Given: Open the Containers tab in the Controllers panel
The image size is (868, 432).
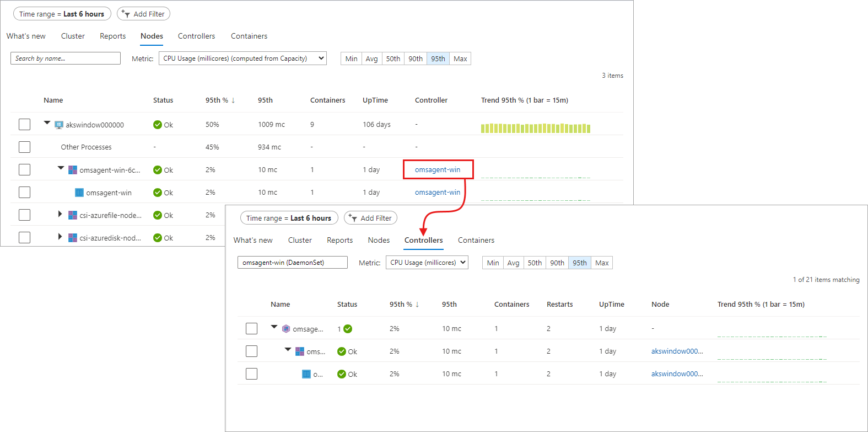Looking at the screenshot, I should tap(476, 241).
